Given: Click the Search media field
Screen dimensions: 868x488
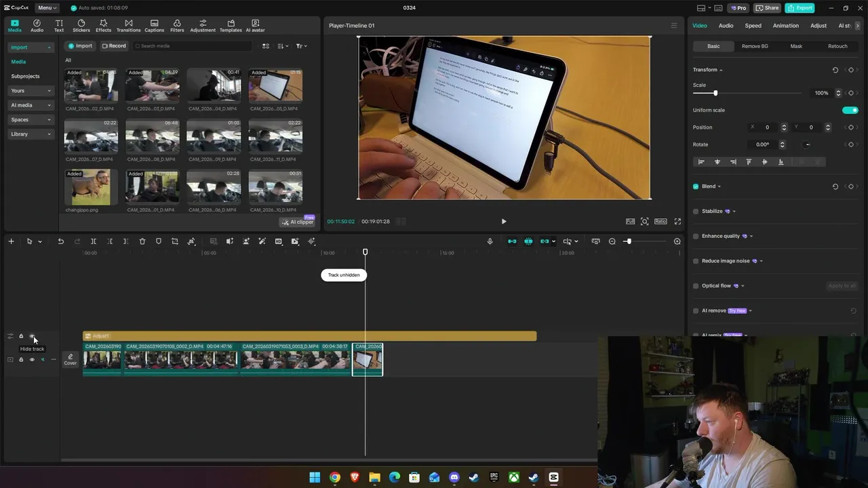Looking at the screenshot, I should pos(193,46).
